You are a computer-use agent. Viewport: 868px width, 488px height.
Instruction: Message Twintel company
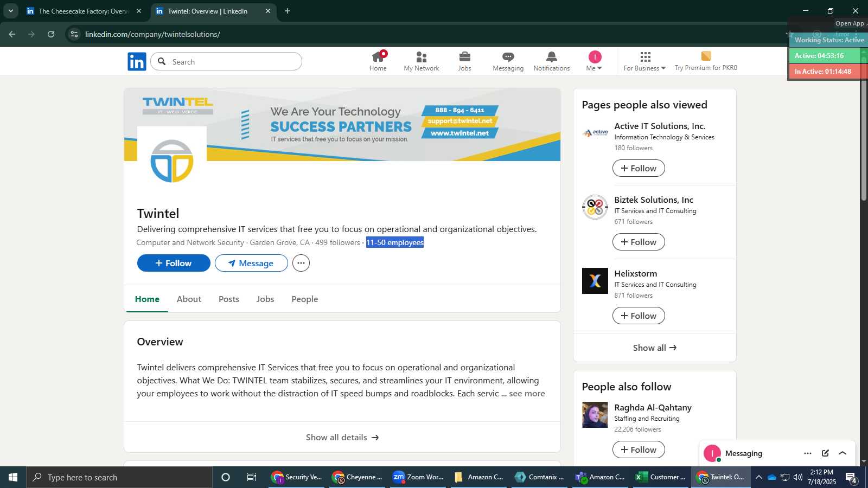pos(251,263)
